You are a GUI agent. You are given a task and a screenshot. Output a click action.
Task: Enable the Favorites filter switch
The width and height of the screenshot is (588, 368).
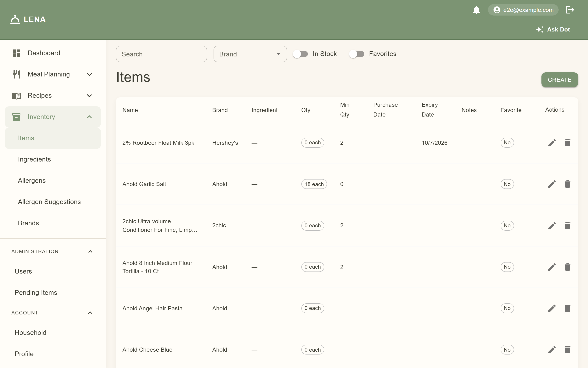(357, 54)
